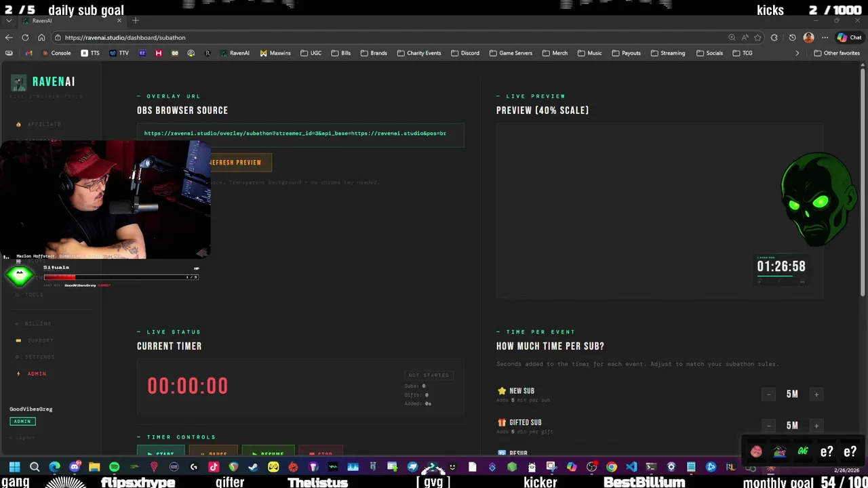Click the Refresh Preview button
Screen dimensions: 868x488
click(x=235, y=163)
